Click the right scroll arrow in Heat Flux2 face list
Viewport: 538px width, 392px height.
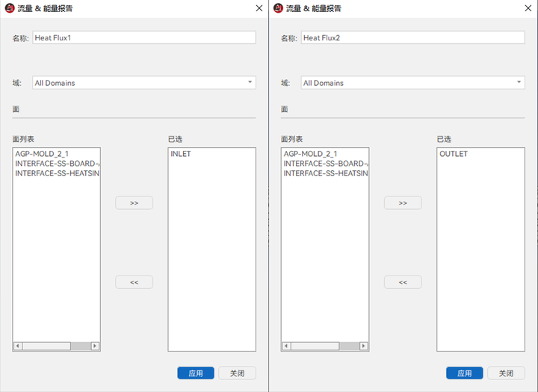(x=364, y=346)
